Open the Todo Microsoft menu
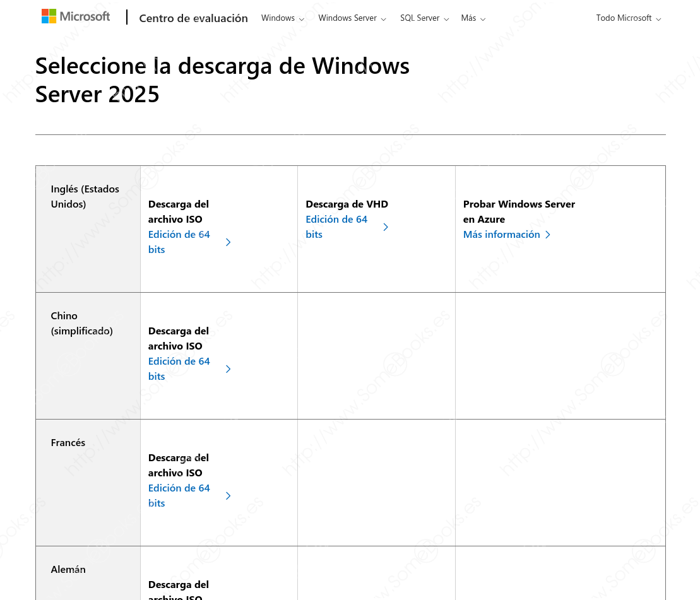 click(x=628, y=18)
